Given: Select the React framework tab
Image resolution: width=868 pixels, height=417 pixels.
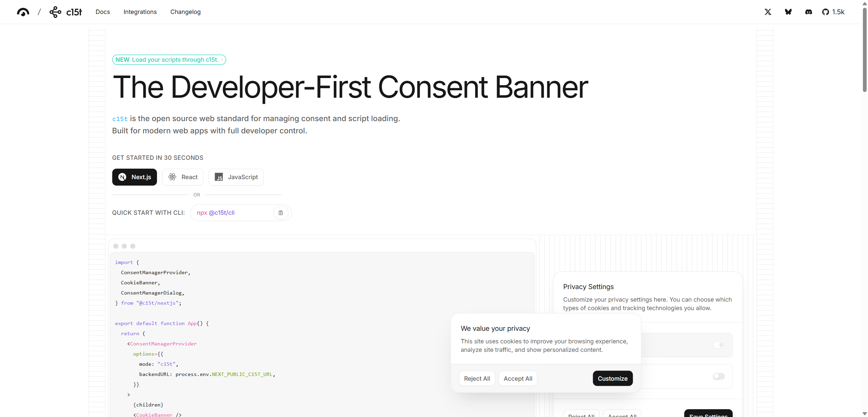Looking at the screenshot, I should [183, 177].
